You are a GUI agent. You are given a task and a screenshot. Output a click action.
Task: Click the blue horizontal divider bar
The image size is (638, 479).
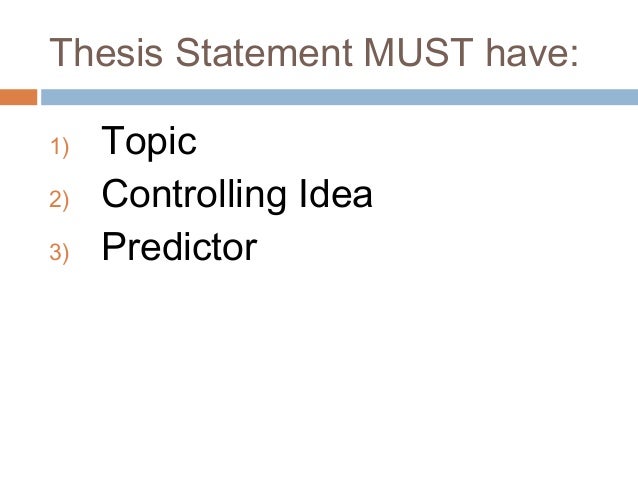[339, 97]
